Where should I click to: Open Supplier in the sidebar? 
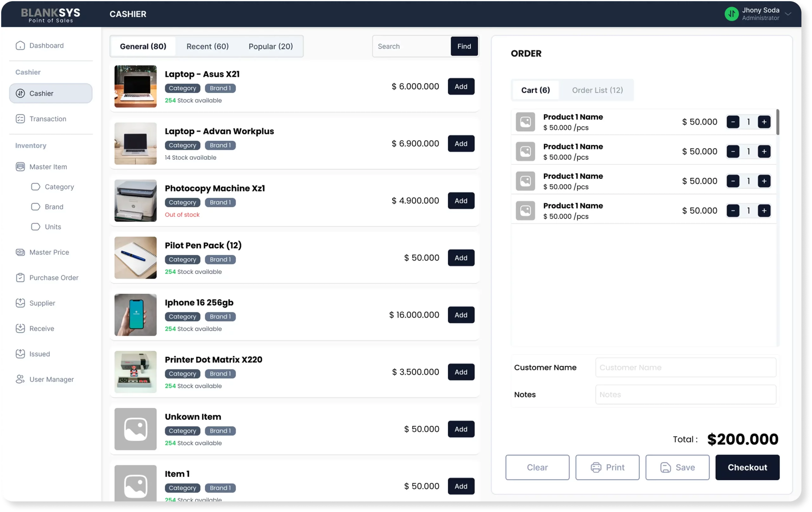click(42, 303)
